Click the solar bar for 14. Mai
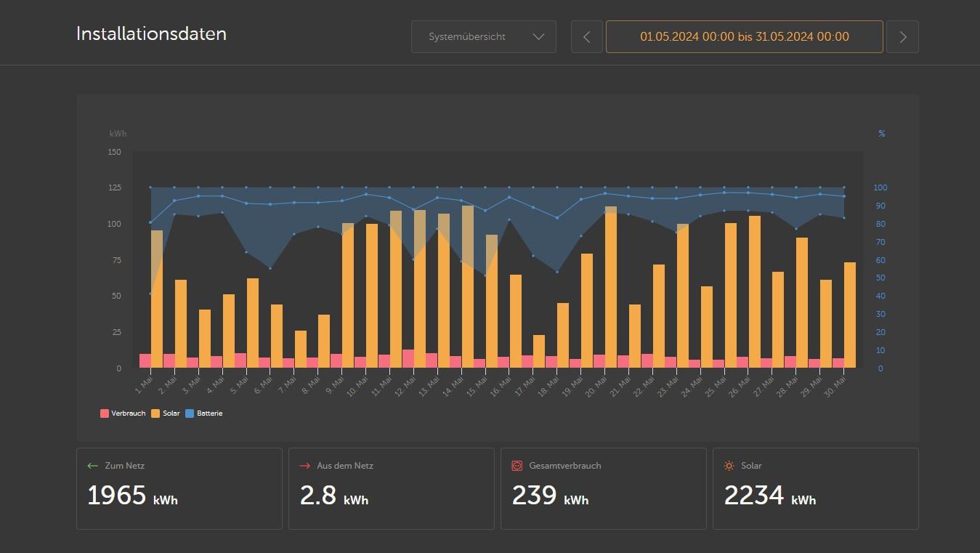The image size is (980, 553). coord(468,286)
